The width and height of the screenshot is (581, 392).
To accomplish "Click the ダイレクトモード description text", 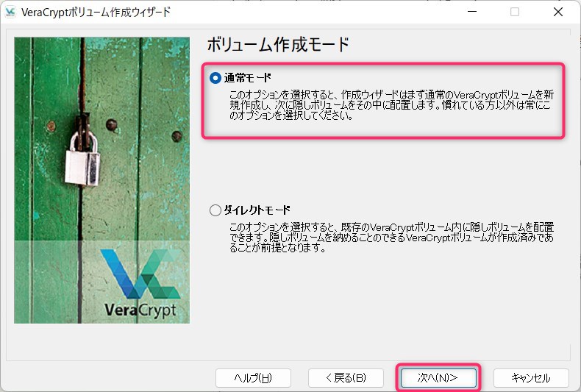I will 391,238.
